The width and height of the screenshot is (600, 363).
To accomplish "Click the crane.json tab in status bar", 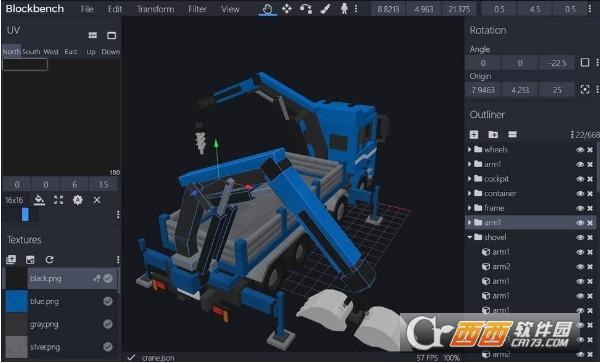I will (158, 358).
